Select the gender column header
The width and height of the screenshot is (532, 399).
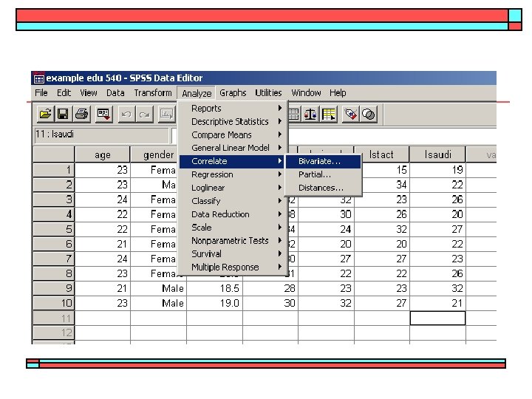[154, 154]
